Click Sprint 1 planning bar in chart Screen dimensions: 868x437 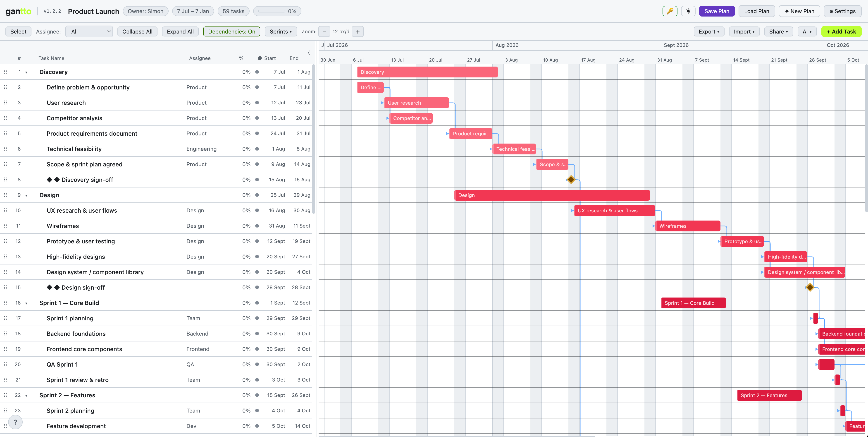tap(816, 318)
